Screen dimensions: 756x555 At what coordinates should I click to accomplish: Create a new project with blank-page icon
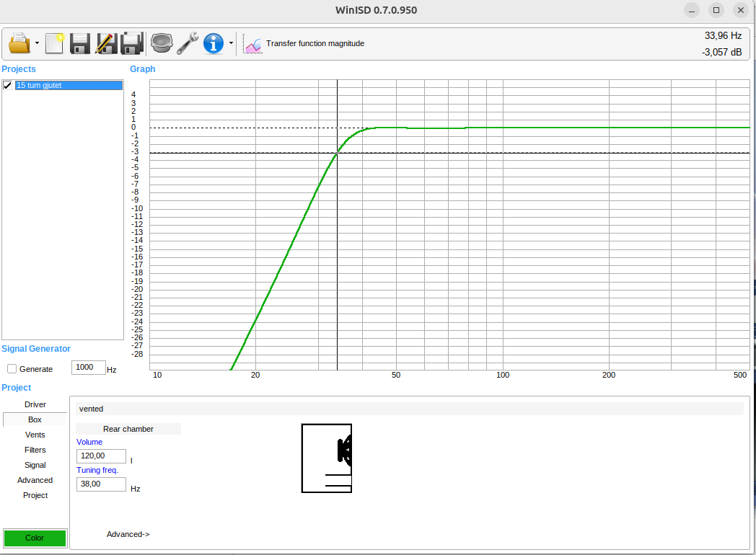click(x=55, y=43)
